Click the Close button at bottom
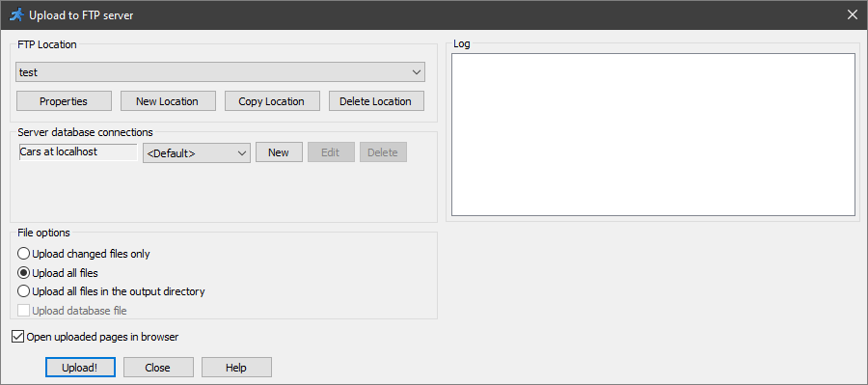 click(x=158, y=368)
